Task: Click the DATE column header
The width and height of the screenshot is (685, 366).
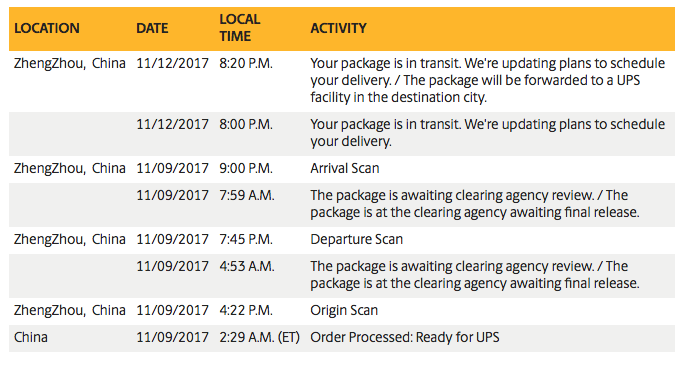Action: [152, 28]
